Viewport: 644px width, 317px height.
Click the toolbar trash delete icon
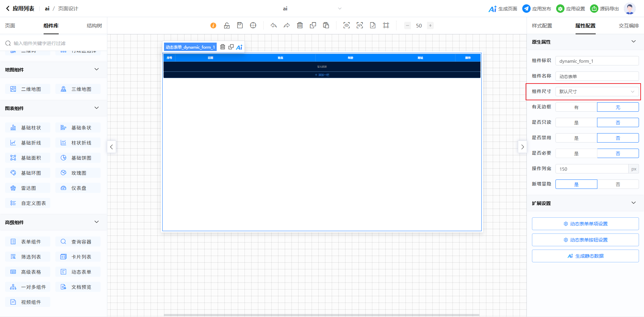pyautogui.click(x=300, y=25)
